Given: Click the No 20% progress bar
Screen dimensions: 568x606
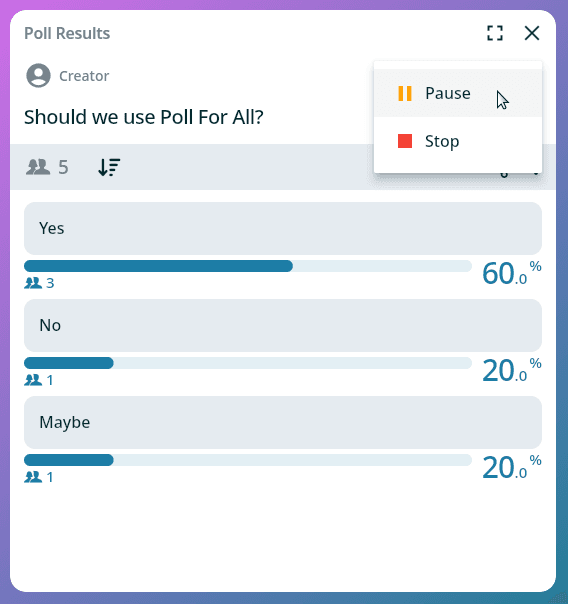Looking at the screenshot, I should [248, 363].
